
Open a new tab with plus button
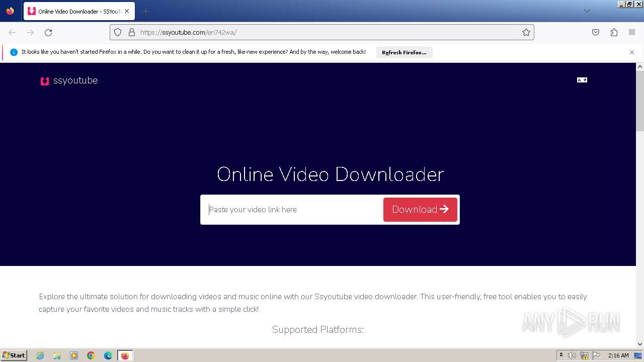[145, 11]
